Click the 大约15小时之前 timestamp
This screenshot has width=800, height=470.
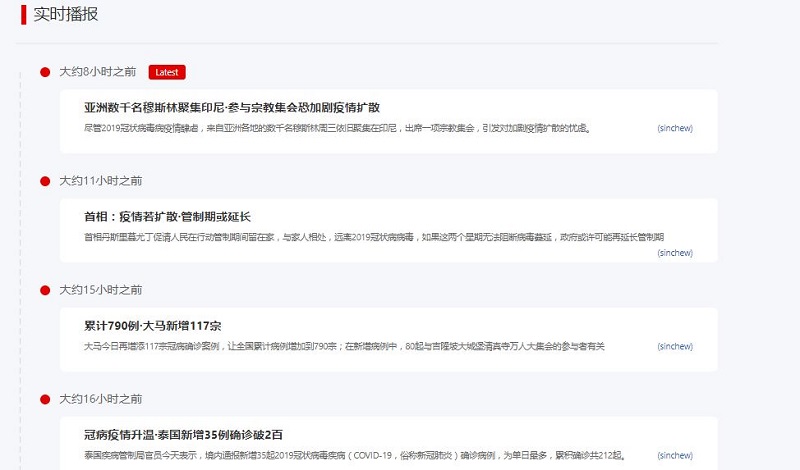pyautogui.click(x=100, y=290)
